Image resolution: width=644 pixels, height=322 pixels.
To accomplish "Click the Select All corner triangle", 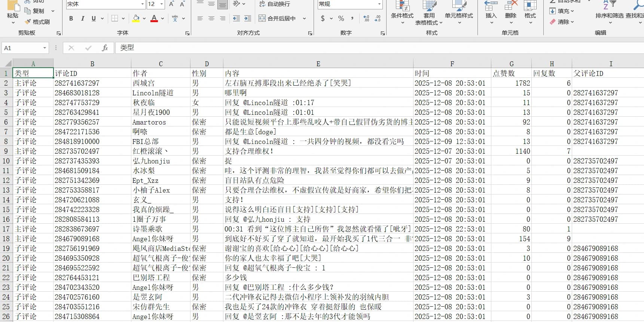I will pyautogui.click(x=6, y=63).
